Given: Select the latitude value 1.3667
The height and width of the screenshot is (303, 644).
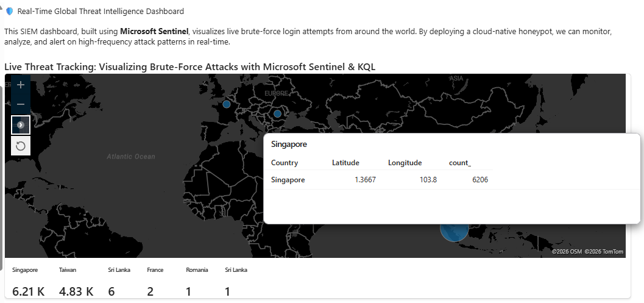Looking at the screenshot, I should click(366, 180).
